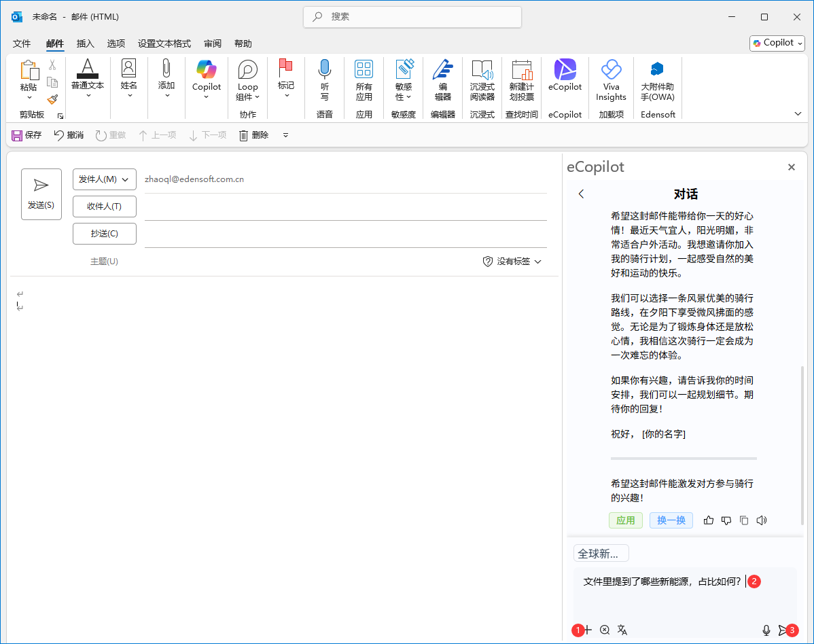The width and height of the screenshot is (814, 644).
Task: Activate the microphone in the chat box
Action: tap(767, 630)
